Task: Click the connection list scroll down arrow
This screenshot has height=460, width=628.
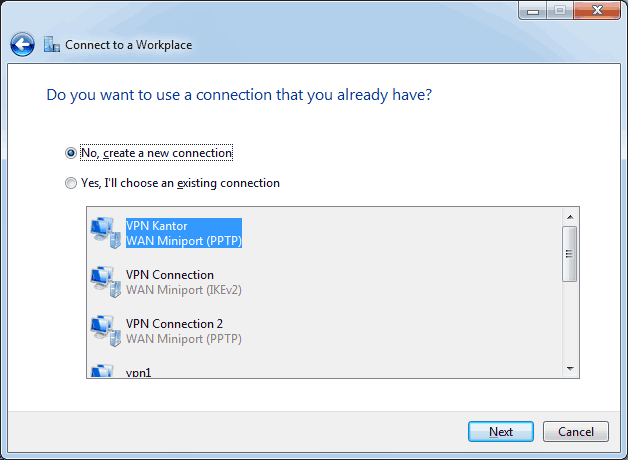Action: [570, 369]
